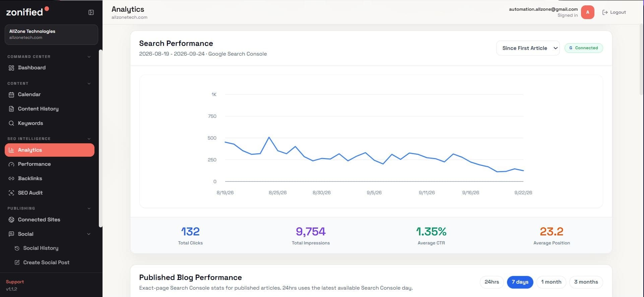Click the 132 Total Clicks value

(190, 231)
